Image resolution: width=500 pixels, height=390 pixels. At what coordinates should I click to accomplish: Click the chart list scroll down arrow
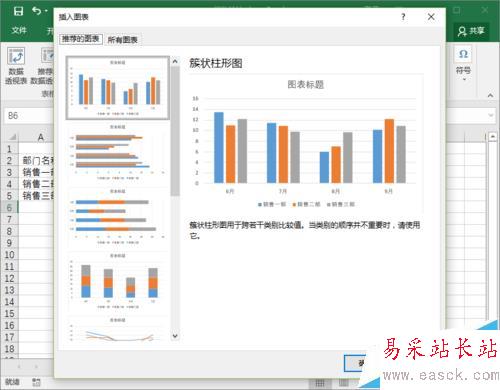(x=175, y=336)
